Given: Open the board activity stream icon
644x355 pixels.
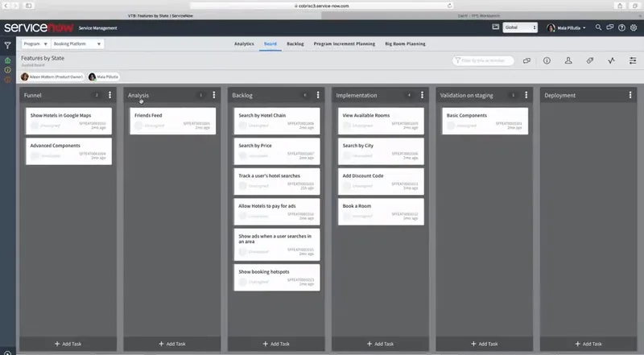Looking at the screenshot, I should pos(611,60).
